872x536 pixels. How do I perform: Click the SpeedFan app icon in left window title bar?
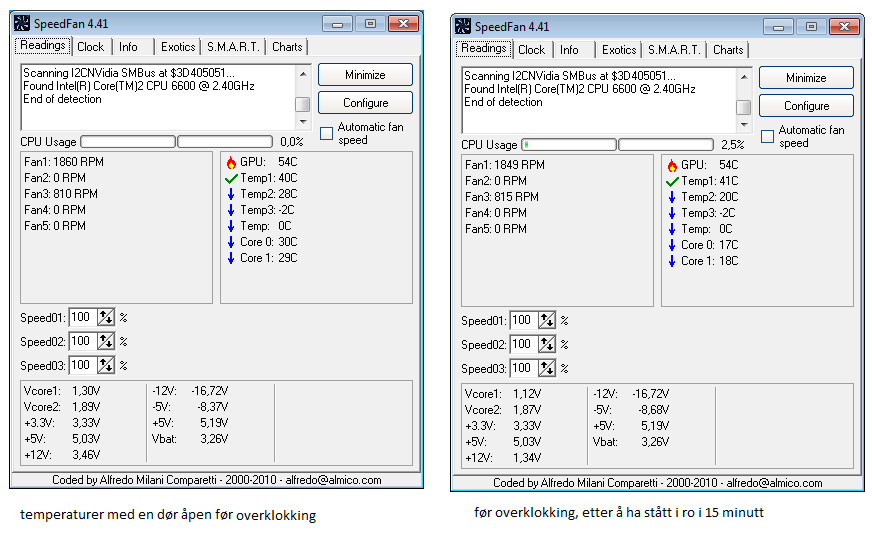[x=22, y=23]
